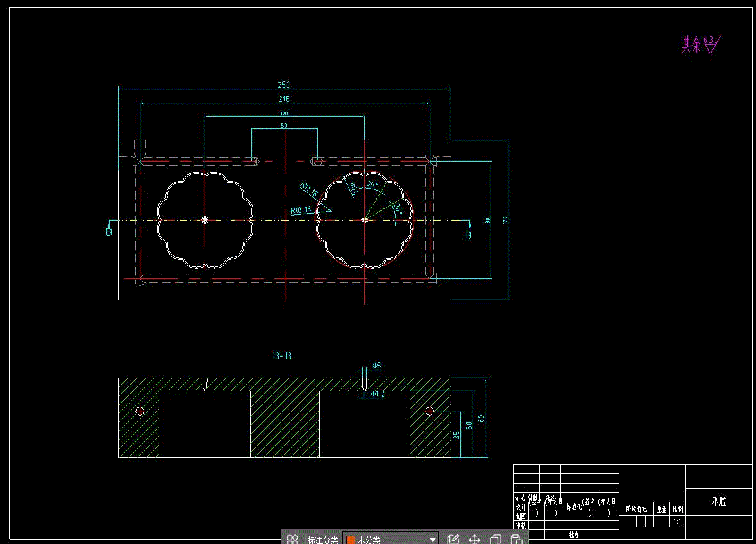Click the 60 height dimension in section view
The height and width of the screenshot is (544, 756).
pyautogui.click(x=481, y=418)
